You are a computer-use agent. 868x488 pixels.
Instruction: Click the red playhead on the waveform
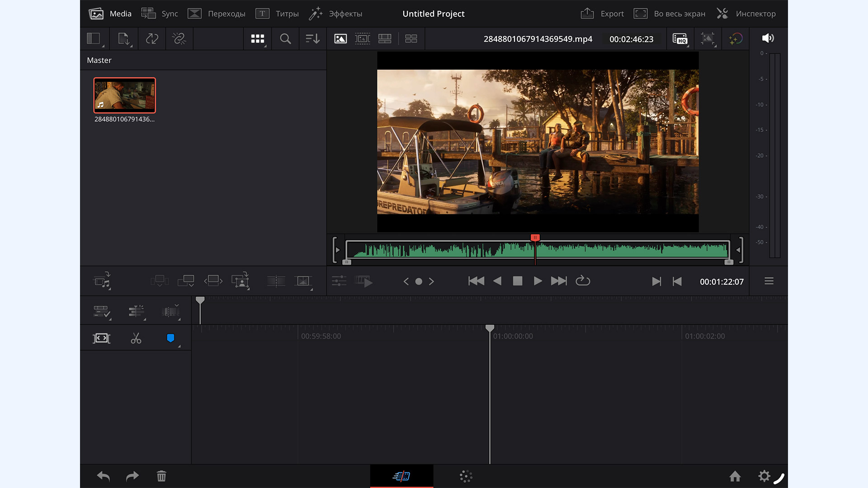tap(535, 238)
